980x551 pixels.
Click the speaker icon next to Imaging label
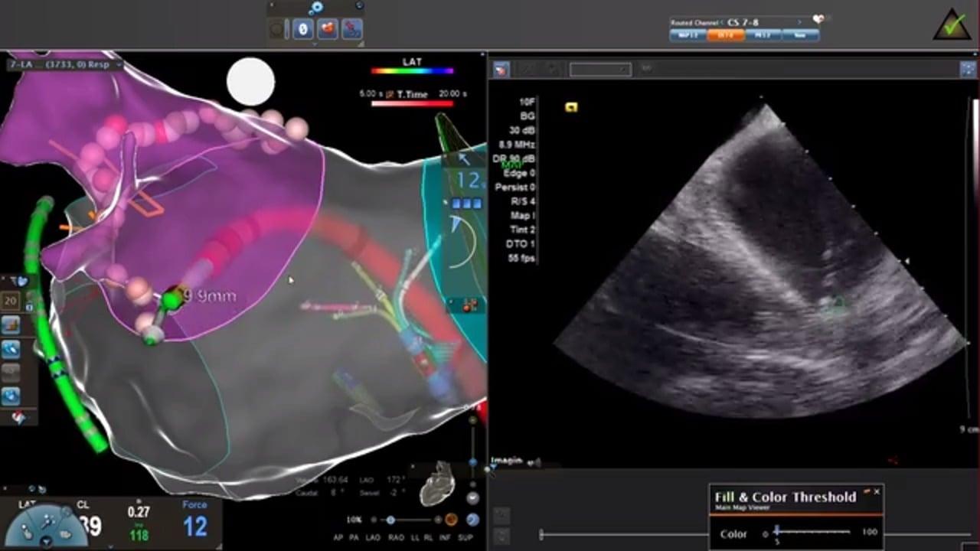tap(535, 461)
